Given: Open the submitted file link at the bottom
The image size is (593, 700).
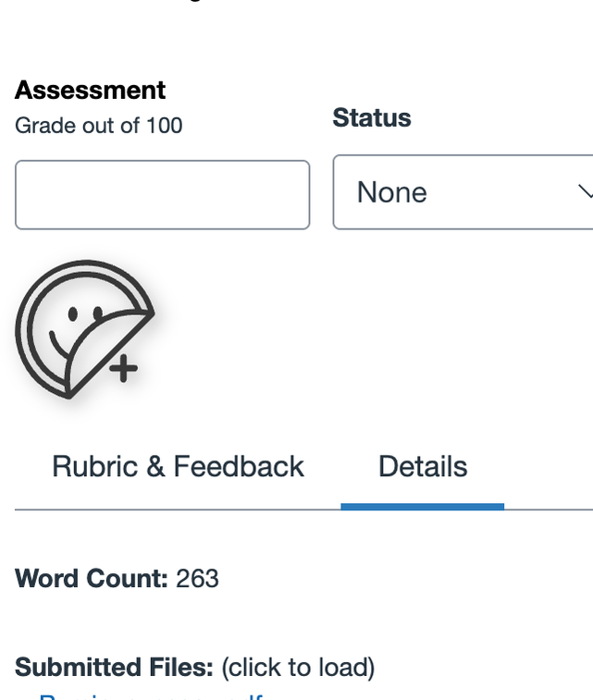Looking at the screenshot, I should coord(148,696).
